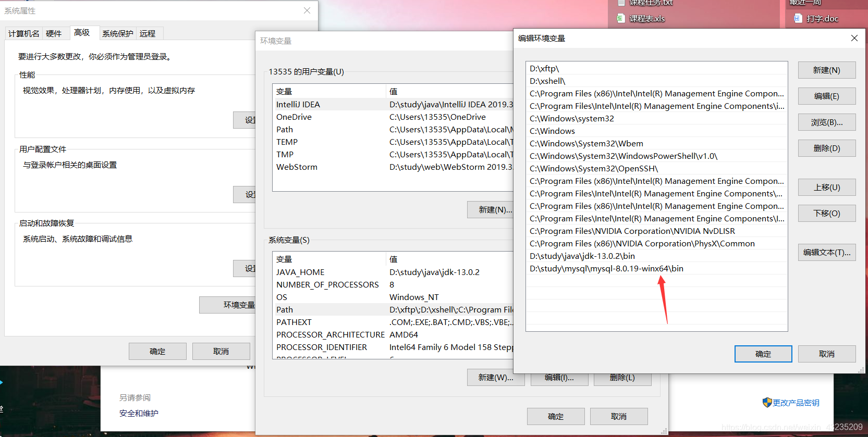Select the WebStorm user variable row

(394, 167)
